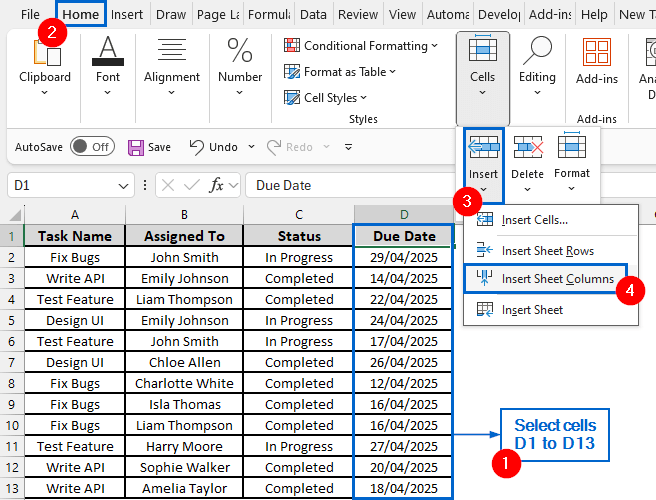656x500 pixels.
Task: Click the Cells group icon
Action: pyautogui.click(x=483, y=49)
